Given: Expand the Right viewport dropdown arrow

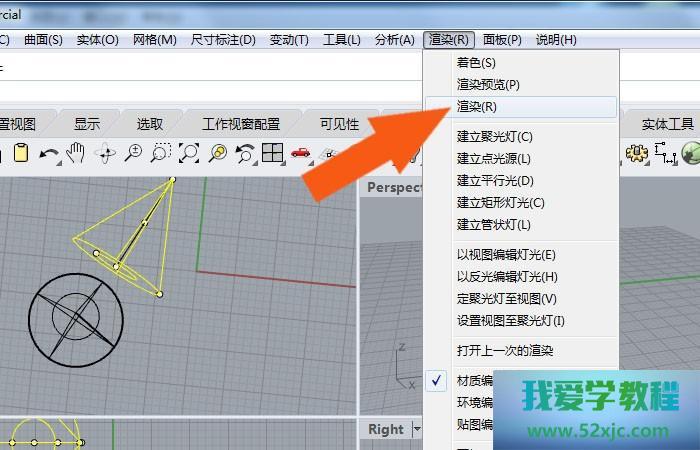Looking at the screenshot, I should (415, 429).
